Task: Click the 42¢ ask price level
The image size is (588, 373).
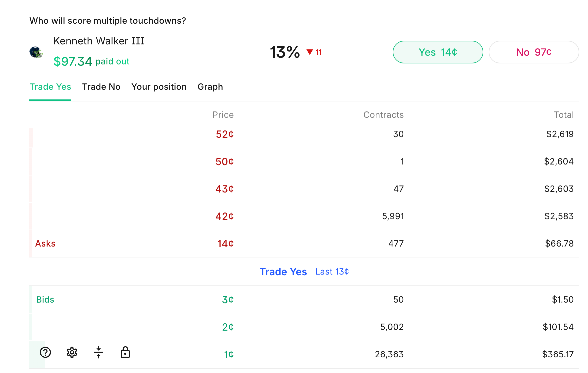Action: [x=224, y=216]
